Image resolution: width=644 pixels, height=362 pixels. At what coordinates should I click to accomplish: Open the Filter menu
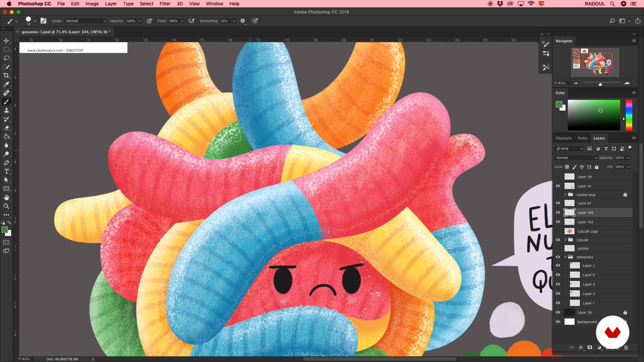(x=165, y=4)
